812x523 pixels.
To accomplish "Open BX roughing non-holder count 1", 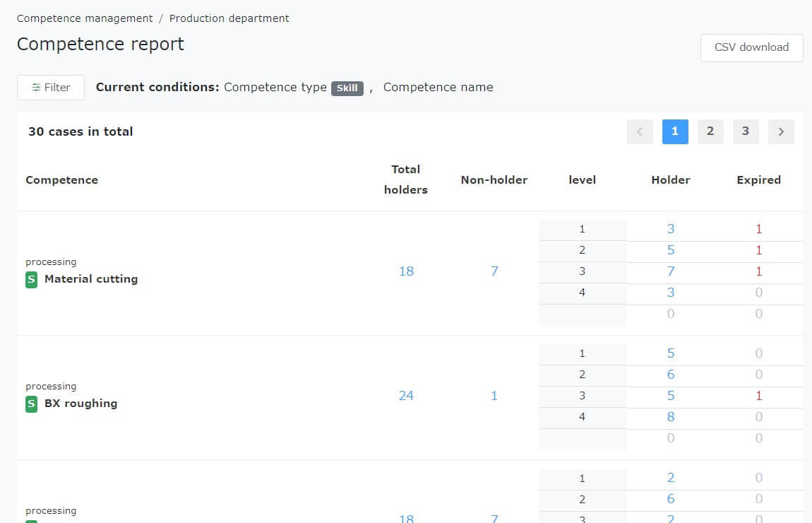I will [x=494, y=396].
